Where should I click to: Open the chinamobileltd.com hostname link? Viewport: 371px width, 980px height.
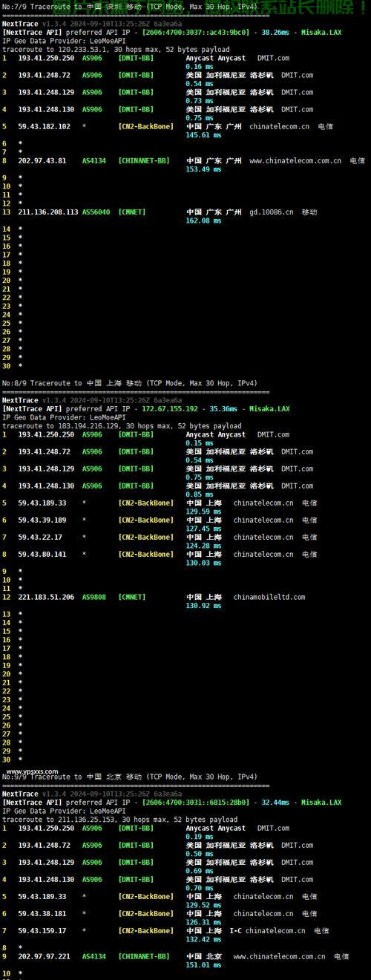[x=269, y=597]
